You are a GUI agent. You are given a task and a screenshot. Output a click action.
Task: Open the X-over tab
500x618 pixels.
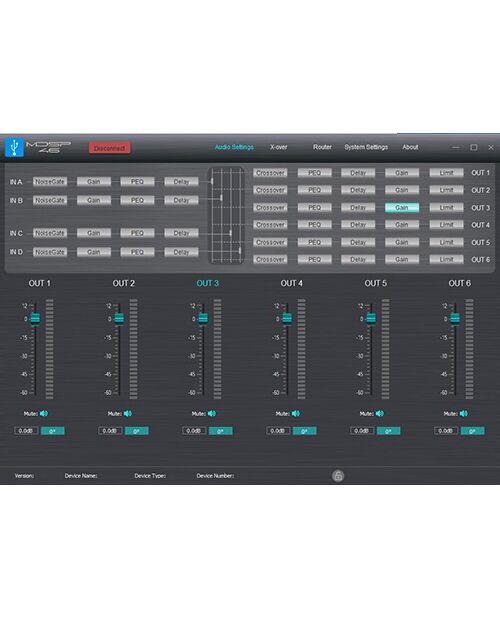[x=279, y=147]
